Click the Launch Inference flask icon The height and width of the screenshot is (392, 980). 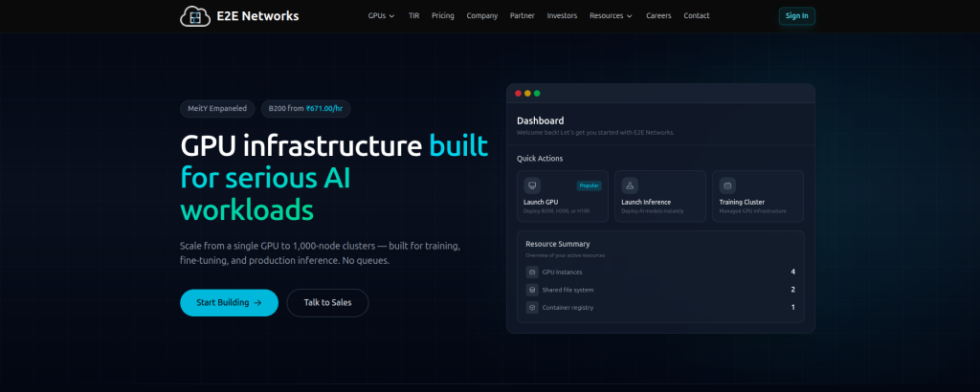[630, 185]
